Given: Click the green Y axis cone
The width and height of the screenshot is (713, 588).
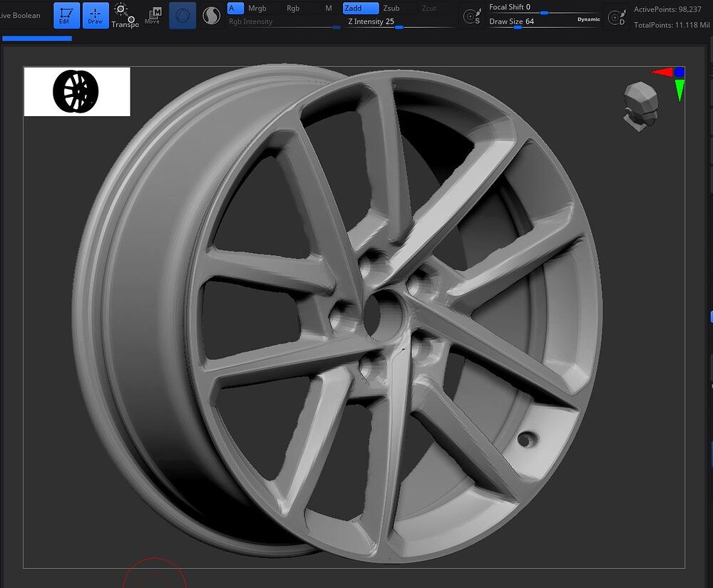Looking at the screenshot, I should [x=679, y=90].
